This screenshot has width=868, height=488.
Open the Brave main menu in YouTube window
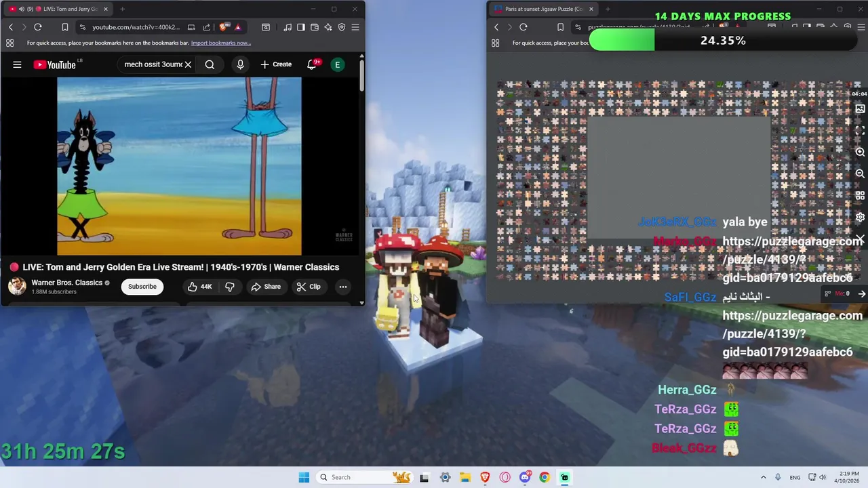coord(355,27)
